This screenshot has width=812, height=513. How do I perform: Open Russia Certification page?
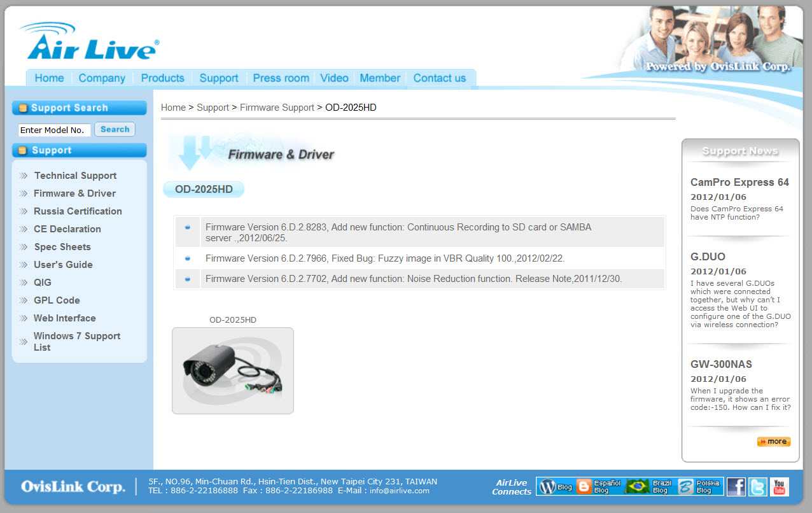(x=78, y=211)
